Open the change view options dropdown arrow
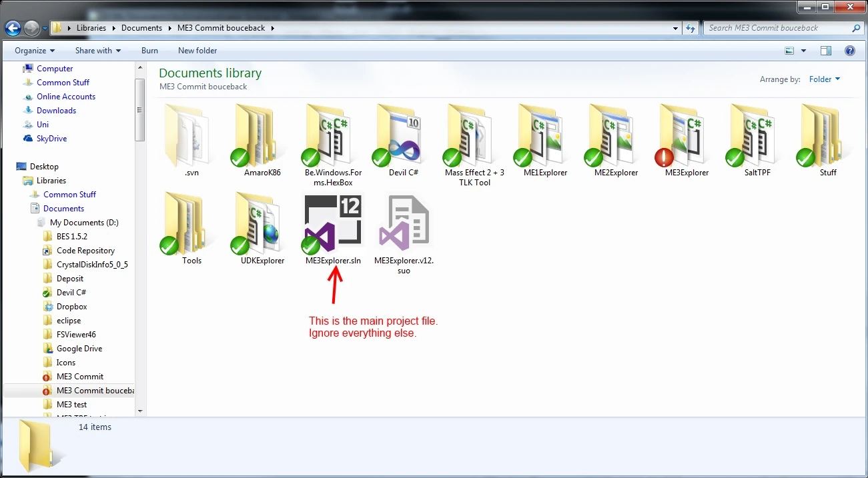 tap(803, 51)
